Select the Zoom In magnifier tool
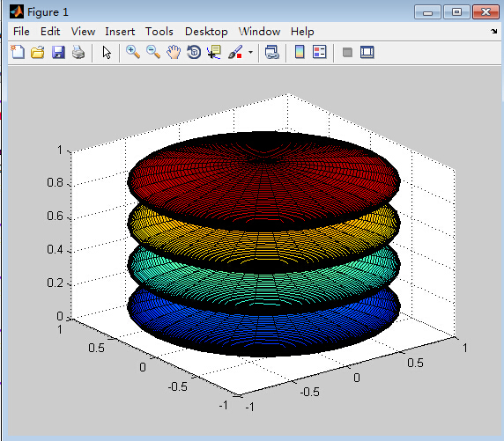Viewport: 504px width, 441px height. click(x=133, y=52)
